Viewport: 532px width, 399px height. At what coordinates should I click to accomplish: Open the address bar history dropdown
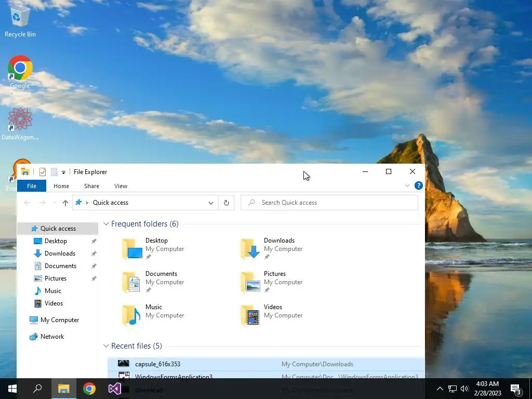click(211, 203)
